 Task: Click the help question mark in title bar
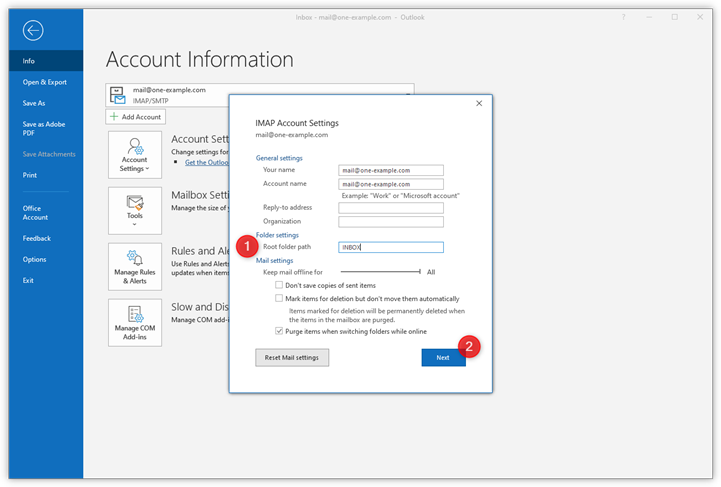(624, 17)
